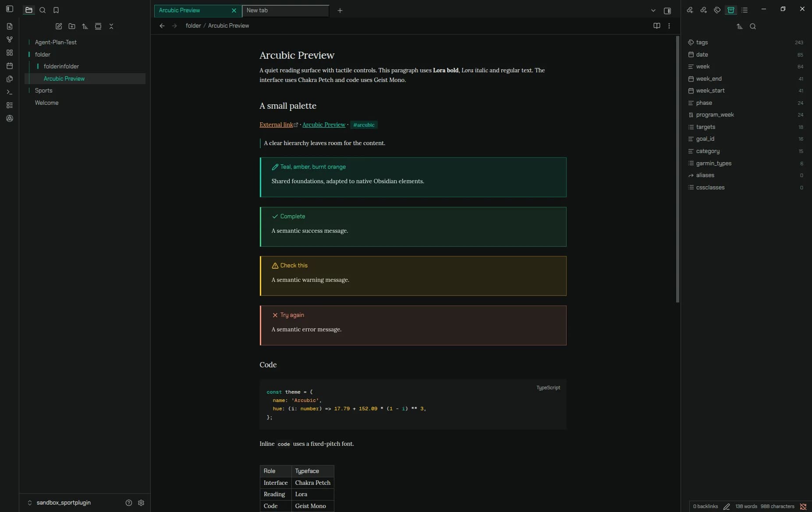812x512 pixels.
Task: Open the Tags panel icon
Action: pos(717,10)
